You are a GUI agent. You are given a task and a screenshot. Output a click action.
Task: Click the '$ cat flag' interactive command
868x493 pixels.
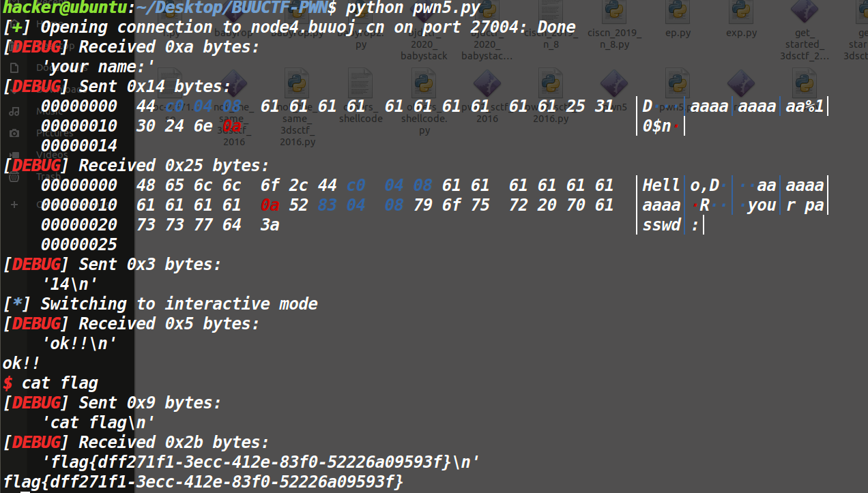[x=50, y=383]
